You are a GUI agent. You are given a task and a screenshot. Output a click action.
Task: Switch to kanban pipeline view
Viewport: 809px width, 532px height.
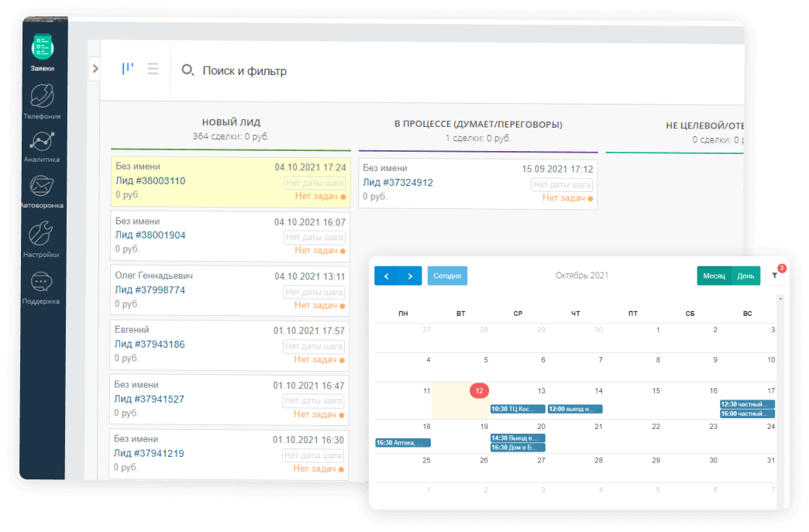[x=127, y=68]
